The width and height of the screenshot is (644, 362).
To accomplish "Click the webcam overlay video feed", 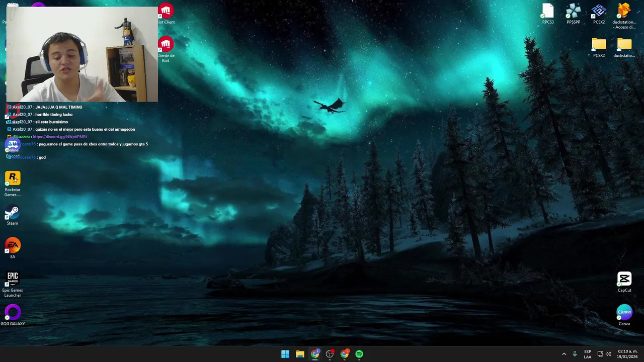I will (x=82, y=54).
